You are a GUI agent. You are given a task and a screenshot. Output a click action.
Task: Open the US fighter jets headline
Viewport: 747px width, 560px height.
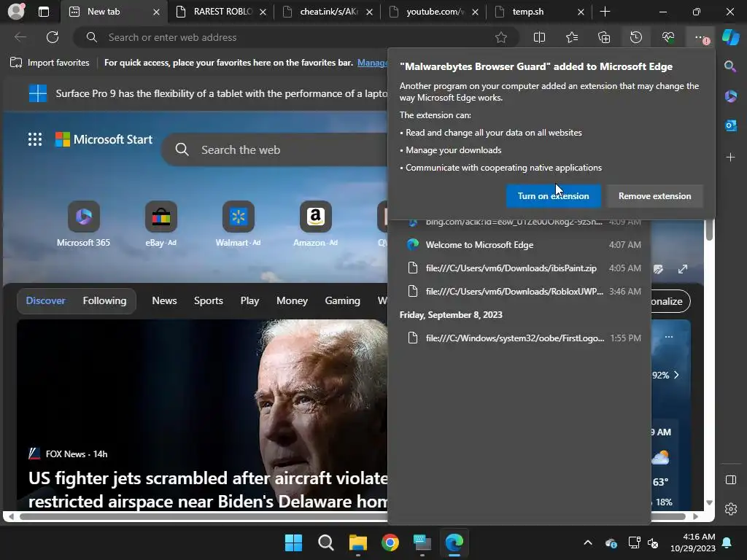coord(208,489)
